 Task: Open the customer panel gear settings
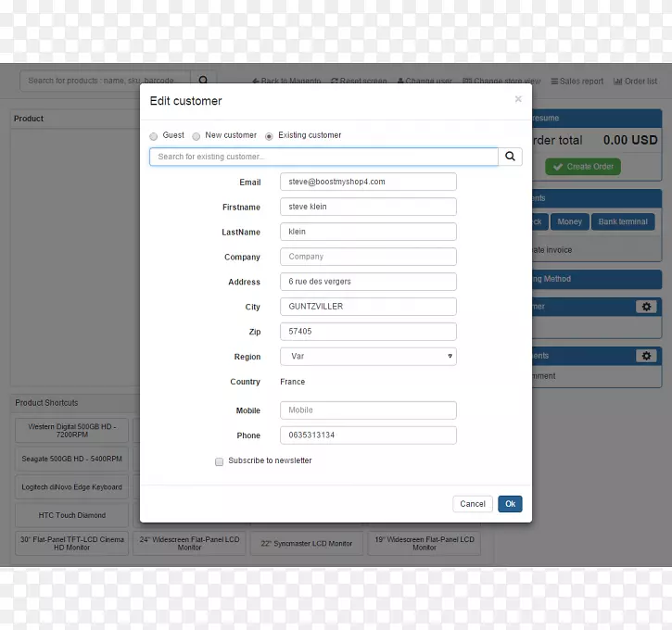pyautogui.click(x=646, y=307)
